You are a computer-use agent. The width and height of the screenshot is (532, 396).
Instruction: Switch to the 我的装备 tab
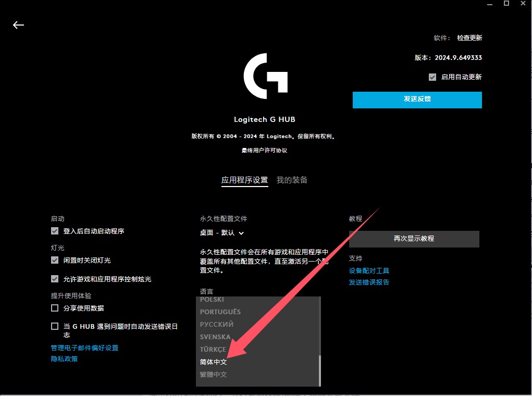point(292,180)
